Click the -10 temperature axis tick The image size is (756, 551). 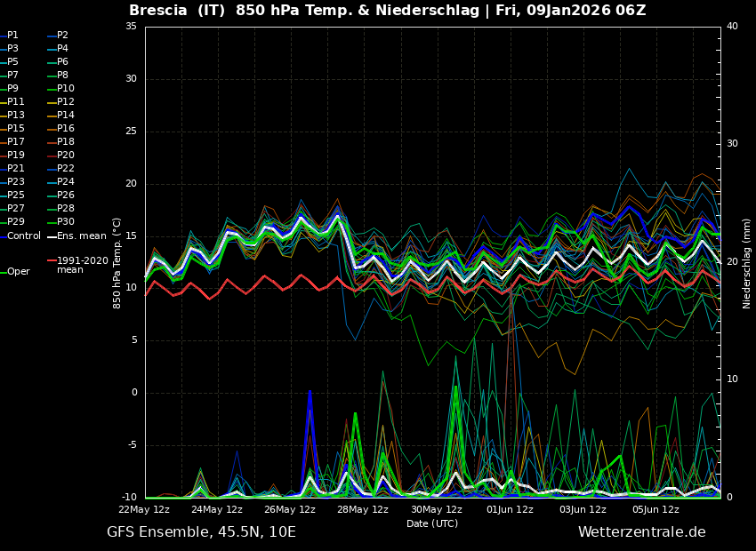coord(129,498)
